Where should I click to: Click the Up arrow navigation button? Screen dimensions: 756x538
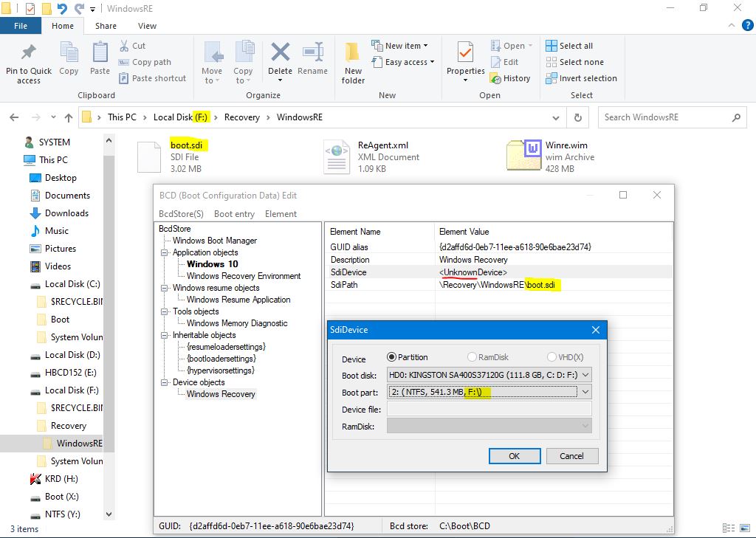[69, 117]
